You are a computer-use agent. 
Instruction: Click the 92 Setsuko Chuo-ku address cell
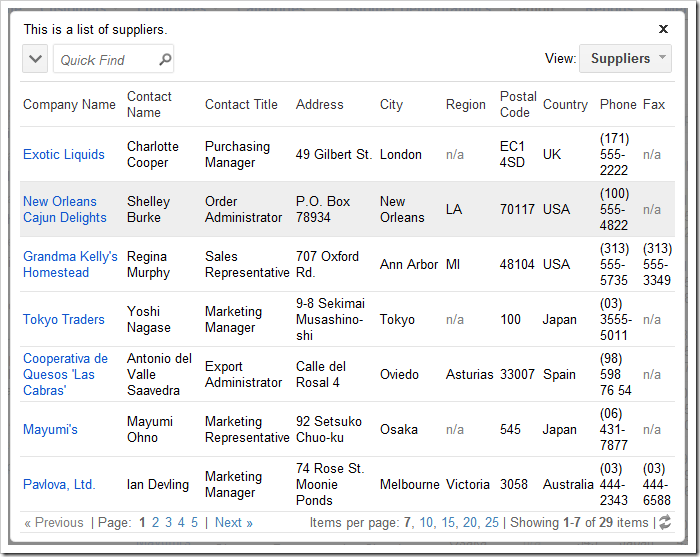329,429
